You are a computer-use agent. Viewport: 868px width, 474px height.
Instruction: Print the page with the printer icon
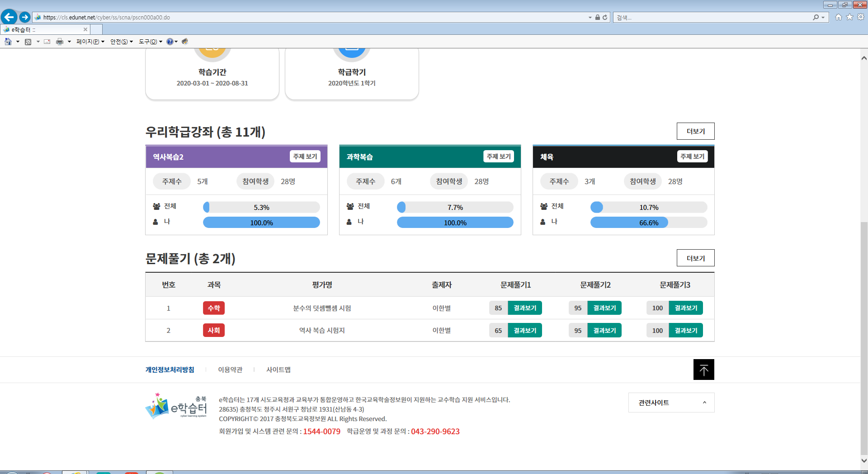coord(60,42)
